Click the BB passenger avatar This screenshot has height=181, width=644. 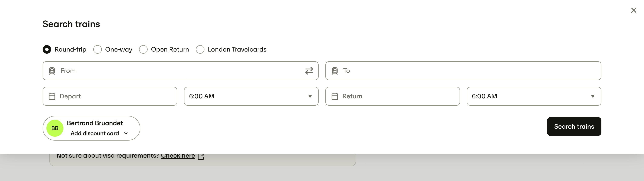[x=55, y=128]
